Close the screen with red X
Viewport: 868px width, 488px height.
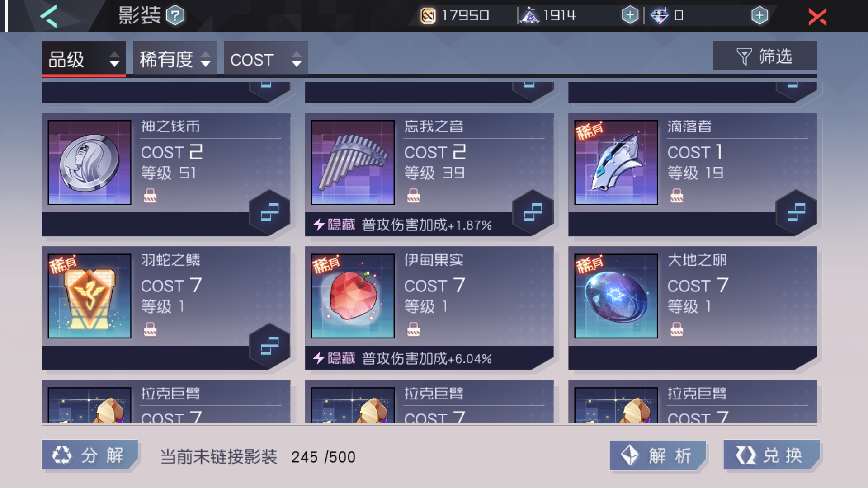click(x=817, y=17)
